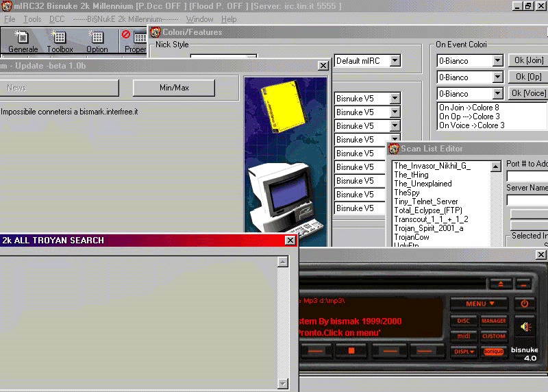Click the eject button on the radio player
548x392 pixels.
pos(501,284)
